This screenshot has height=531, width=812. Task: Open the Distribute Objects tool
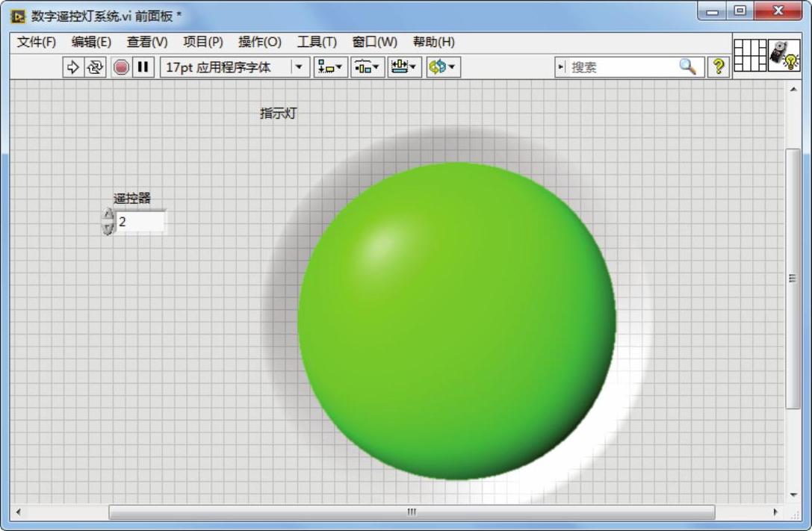click(x=368, y=67)
